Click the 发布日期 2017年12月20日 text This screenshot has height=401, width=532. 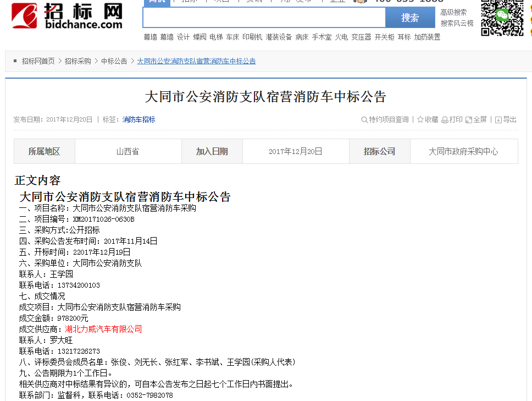pyautogui.click(x=53, y=119)
